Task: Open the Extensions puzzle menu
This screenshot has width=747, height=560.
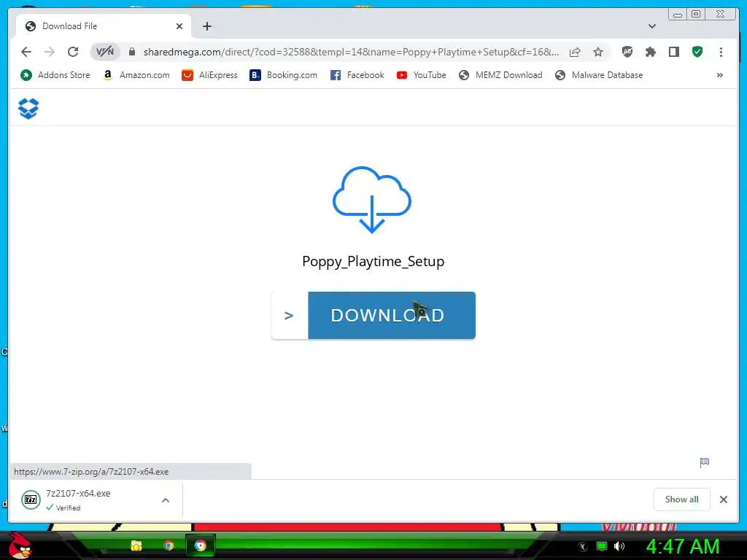Action: coord(650,52)
